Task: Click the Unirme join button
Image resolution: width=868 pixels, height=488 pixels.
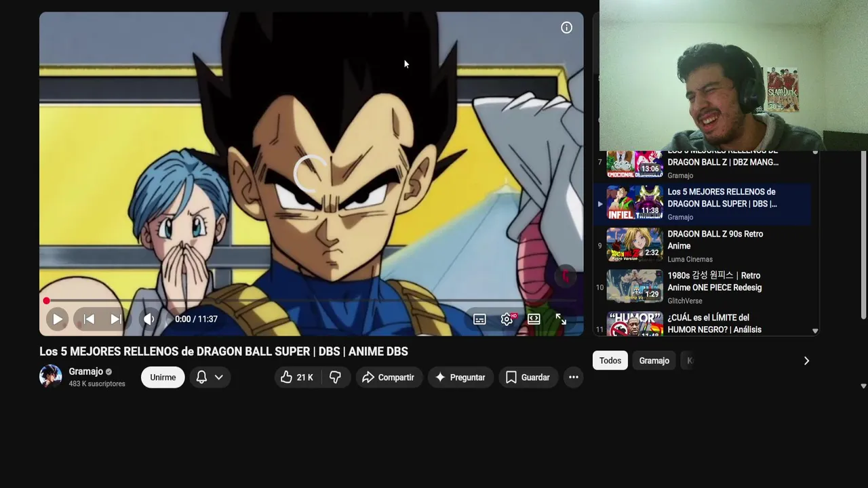Action: pyautogui.click(x=163, y=378)
